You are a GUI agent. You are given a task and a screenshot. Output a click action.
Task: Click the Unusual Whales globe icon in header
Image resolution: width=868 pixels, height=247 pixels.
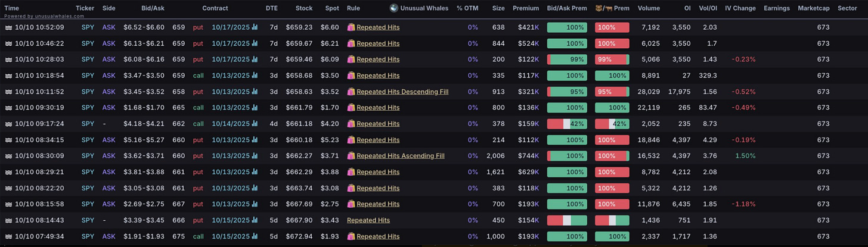393,8
